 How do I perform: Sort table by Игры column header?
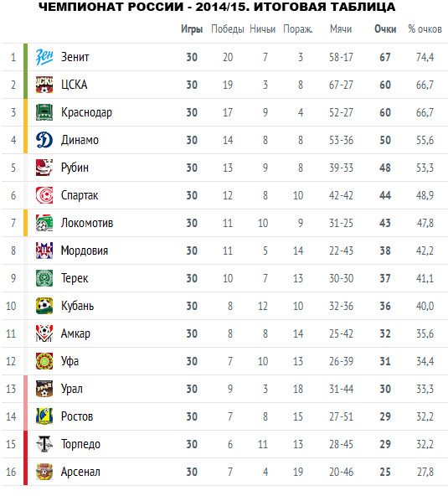tap(192, 29)
